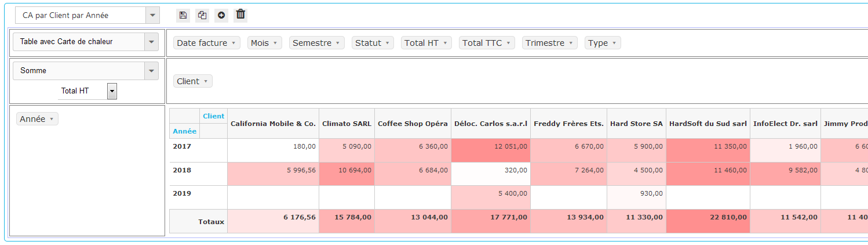Open the 'Date facture' field filter
868x245 pixels.
pyautogui.click(x=233, y=43)
